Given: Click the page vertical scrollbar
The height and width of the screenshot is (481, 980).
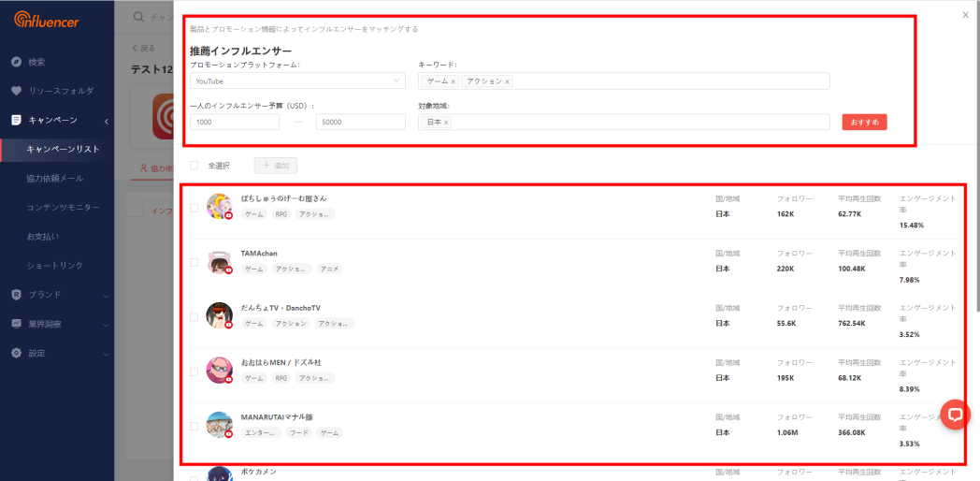Looking at the screenshot, I should click(x=977, y=156).
